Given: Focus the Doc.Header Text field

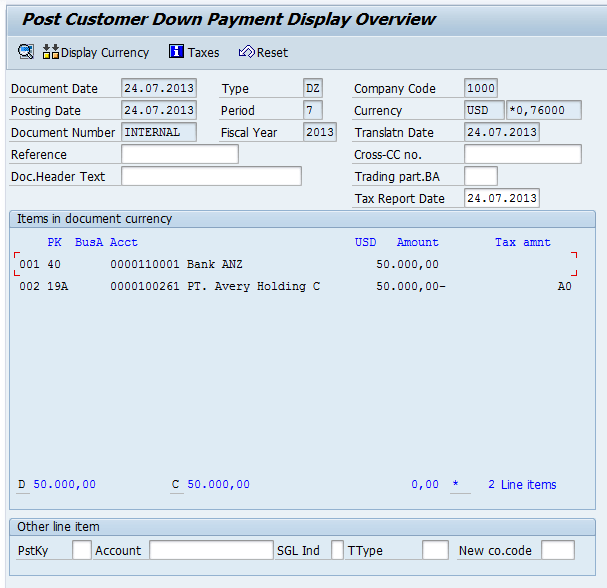Looking at the screenshot, I should click(211, 176).
